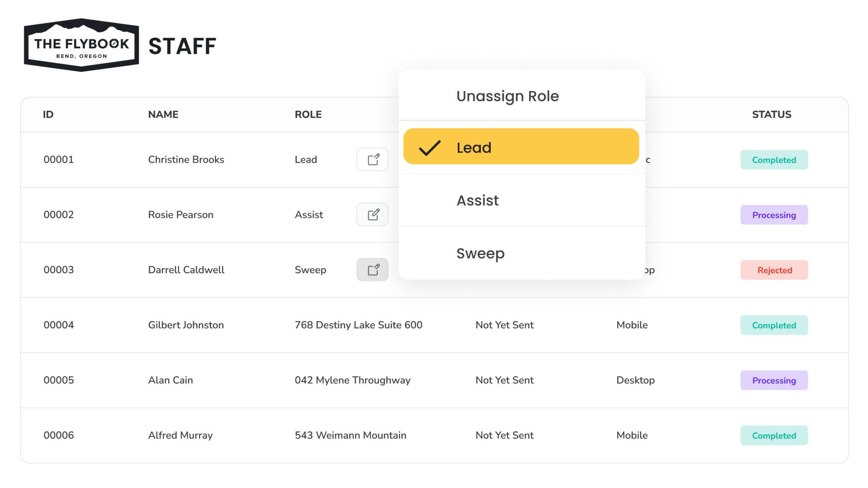The width and height of the screenshot is (868, 488).
Task: Select the checked Lead role option
Action: click(x=521, y=147)
